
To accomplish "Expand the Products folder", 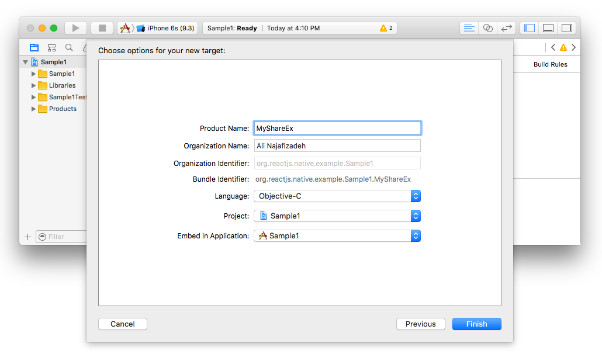I will click(33, 109).
